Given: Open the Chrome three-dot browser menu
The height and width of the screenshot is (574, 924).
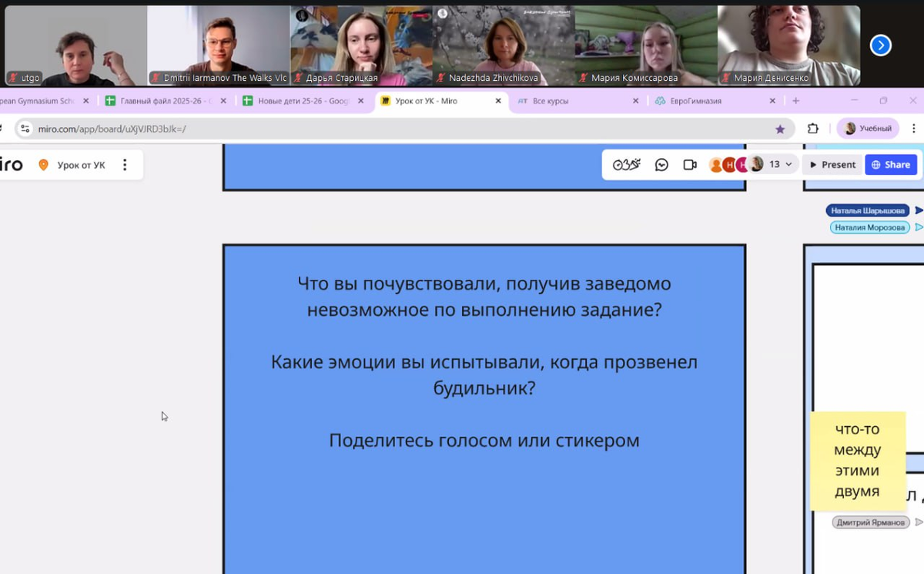Looking at the screenshot, I should [x=913, y=128].
